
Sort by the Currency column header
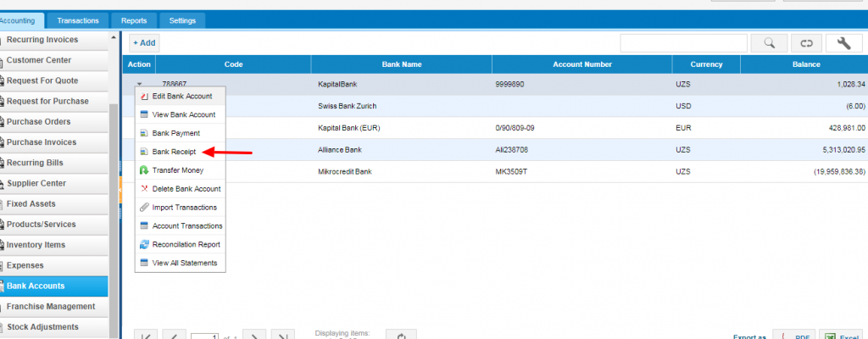pos(706,64)
